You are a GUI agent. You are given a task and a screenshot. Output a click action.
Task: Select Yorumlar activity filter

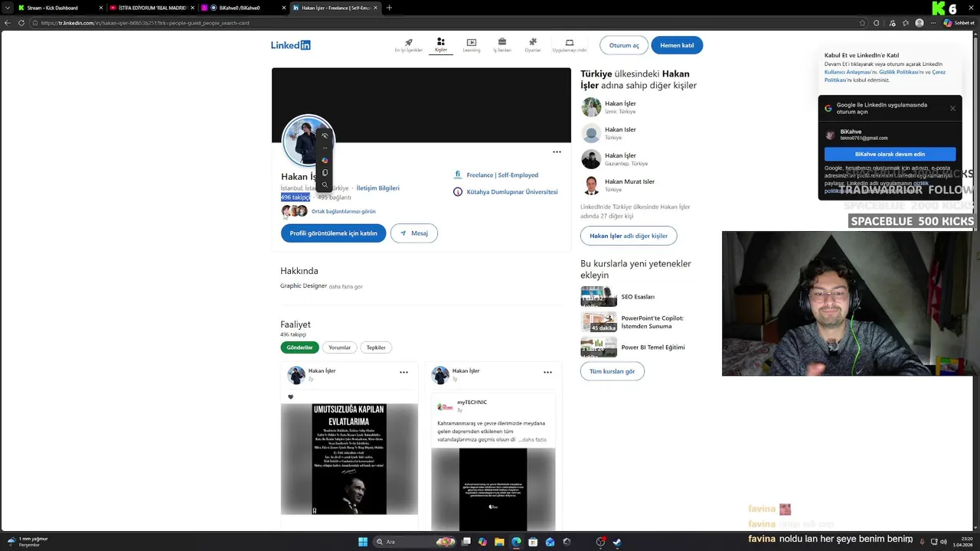coord(339,347)
